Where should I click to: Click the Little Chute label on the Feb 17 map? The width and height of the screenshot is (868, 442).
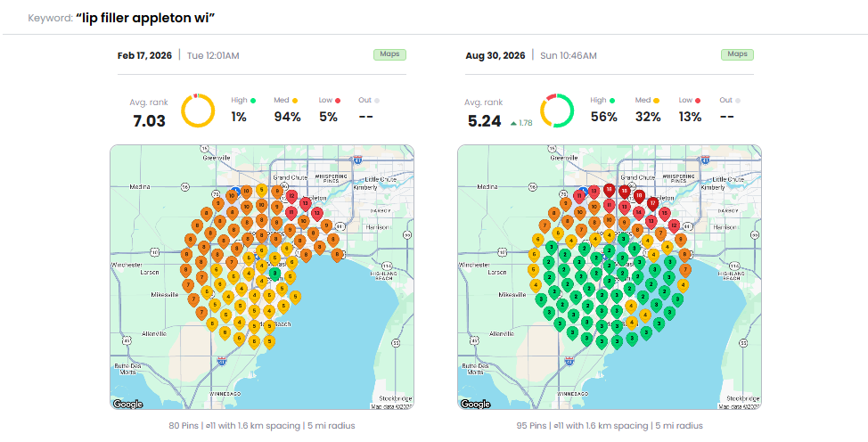tap(381, 179)
